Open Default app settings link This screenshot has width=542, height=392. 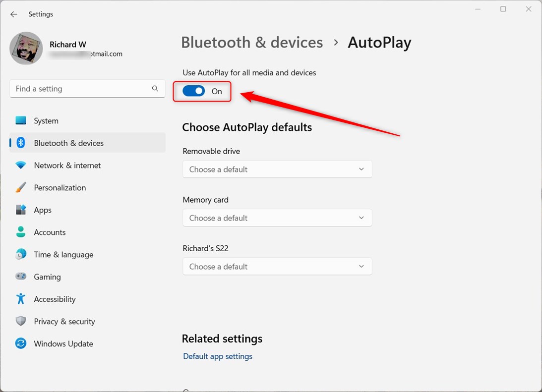pos(217,356)
